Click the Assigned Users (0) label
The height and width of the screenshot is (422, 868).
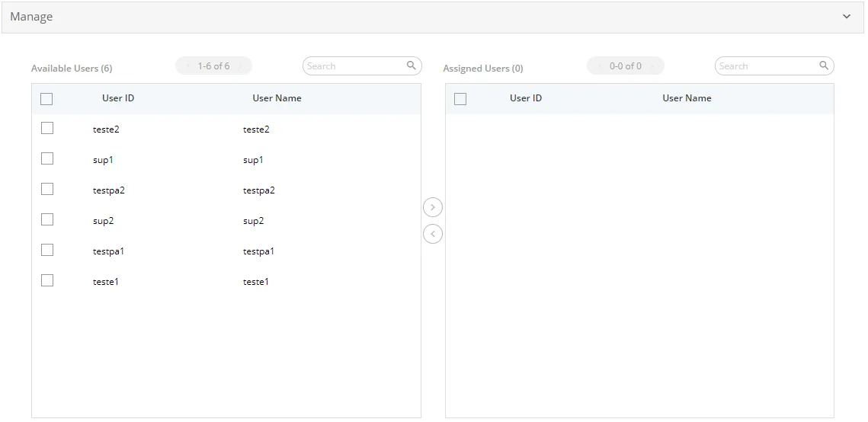click(x=483, y=69)
